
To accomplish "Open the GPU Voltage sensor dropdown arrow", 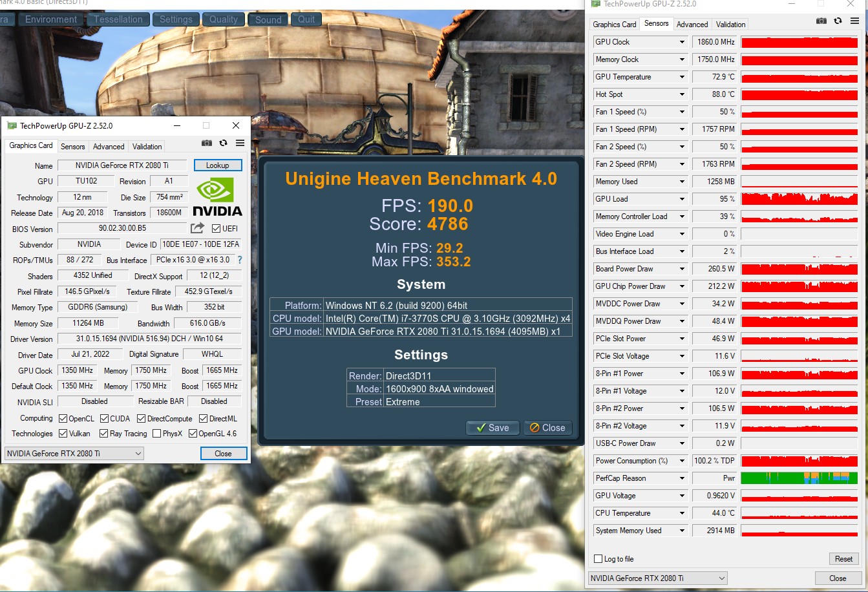I will [682, 496].
